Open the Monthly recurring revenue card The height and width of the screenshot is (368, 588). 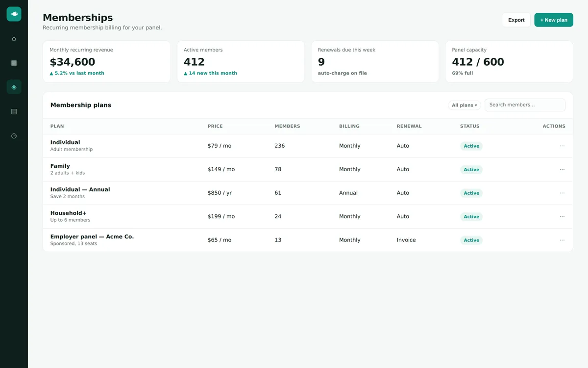pos(107,62)
